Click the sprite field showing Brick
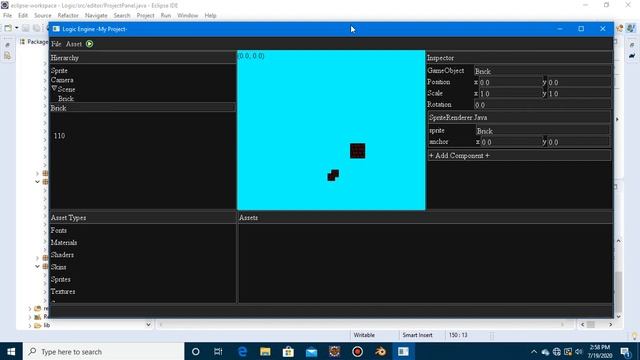This screenshot has width=640, height=360. tap(542, 131)
